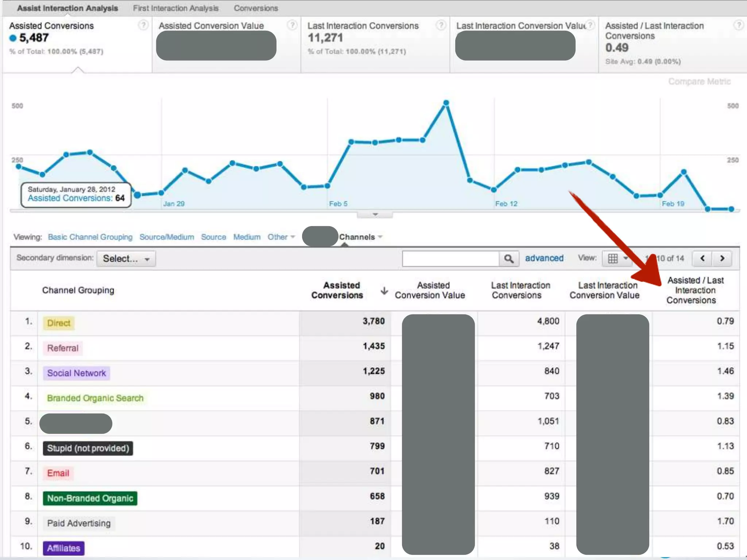Open help for Assisted Conversions metric

click(143, 25)
